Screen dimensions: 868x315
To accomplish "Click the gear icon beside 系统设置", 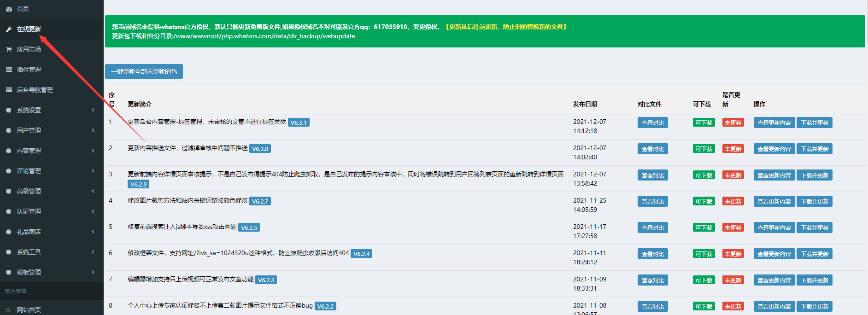I will pyautogui.click(x=9, y=110).
